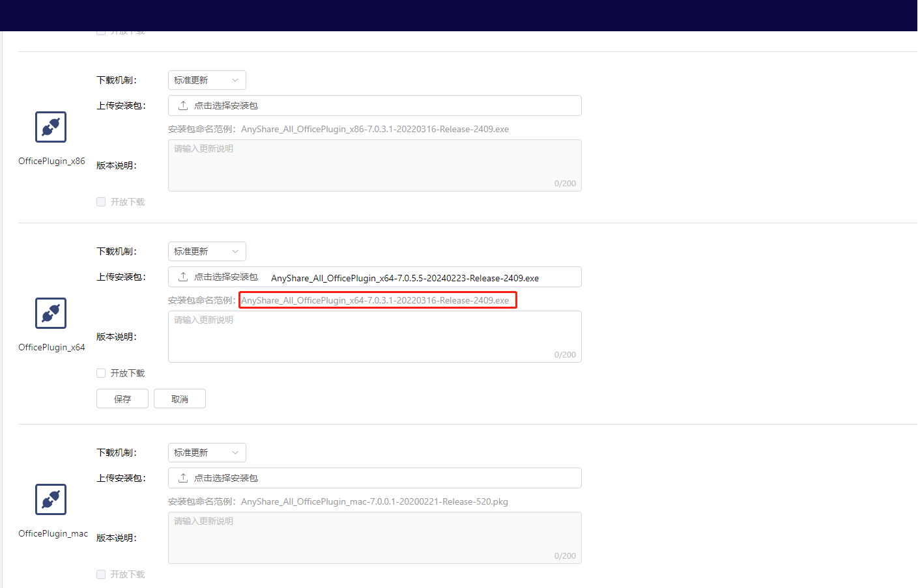Screen dimensions: 918x588
Task: Click the upload arrow icon in OfficePlugin_mac section
Action: pyautogui.click(x=182, y=477)
